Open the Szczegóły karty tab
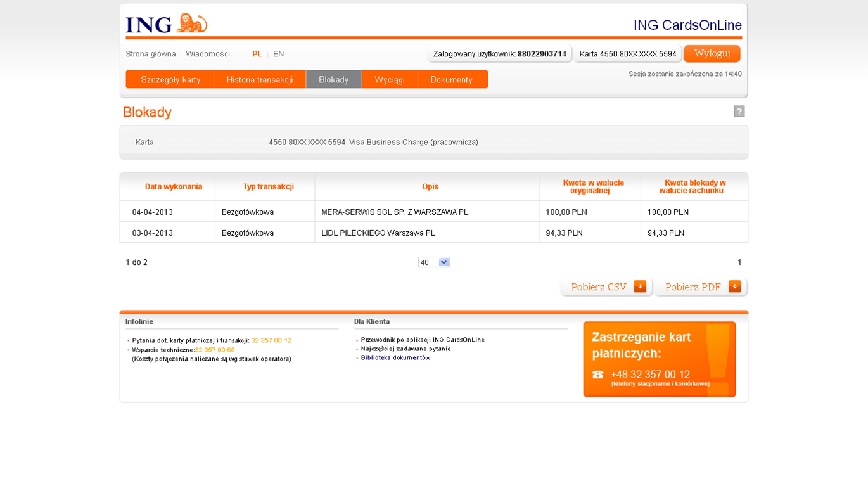868x488 pixels. [170, 80]
